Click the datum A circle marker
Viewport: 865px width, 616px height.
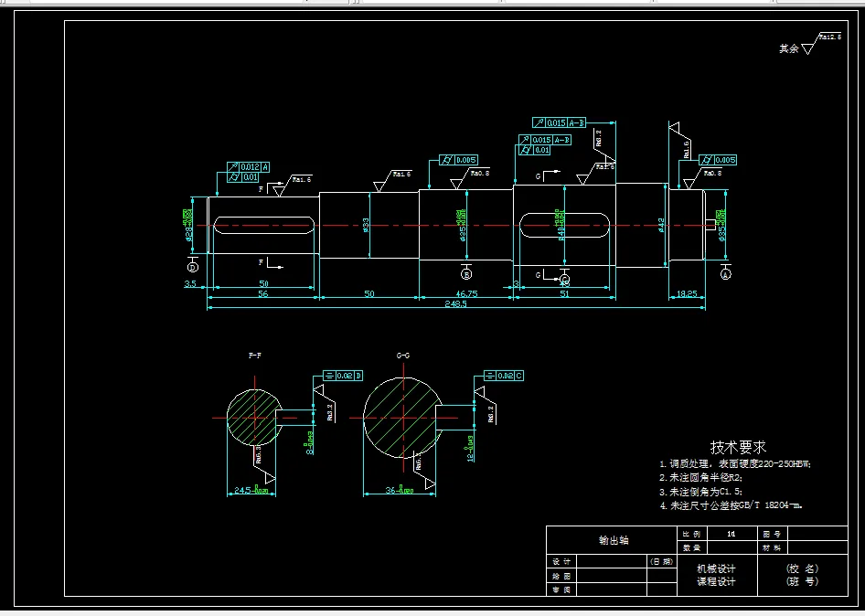coord(725,273)
